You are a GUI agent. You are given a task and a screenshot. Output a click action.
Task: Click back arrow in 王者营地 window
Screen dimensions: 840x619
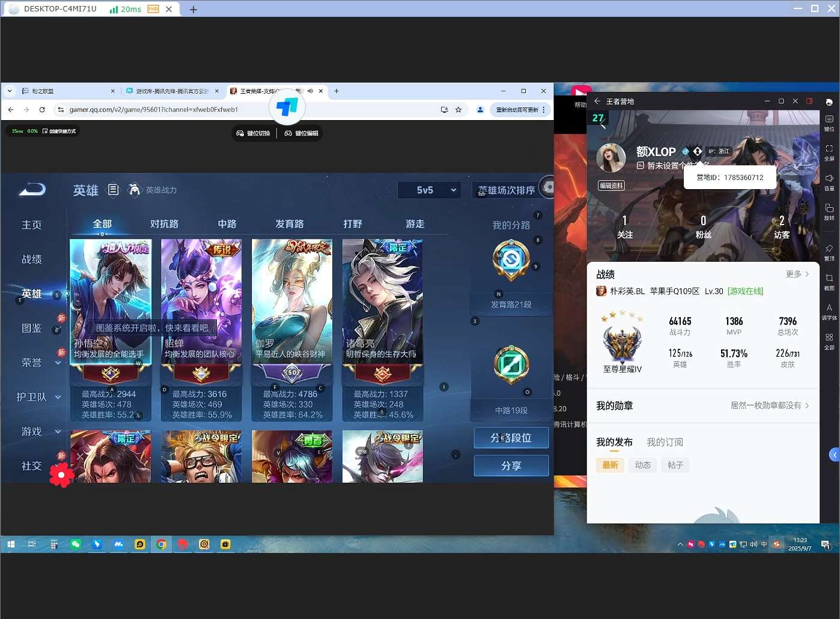tap(597, 101)
